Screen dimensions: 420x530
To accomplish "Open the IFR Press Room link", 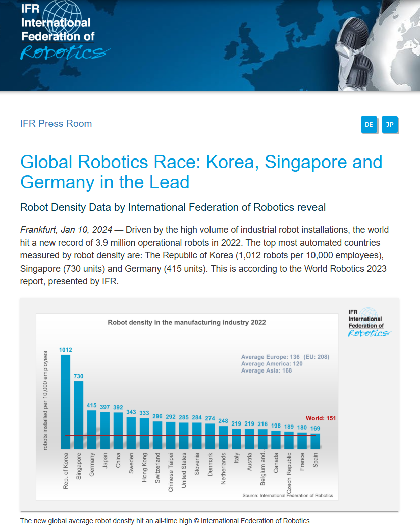I will point(56,123).
